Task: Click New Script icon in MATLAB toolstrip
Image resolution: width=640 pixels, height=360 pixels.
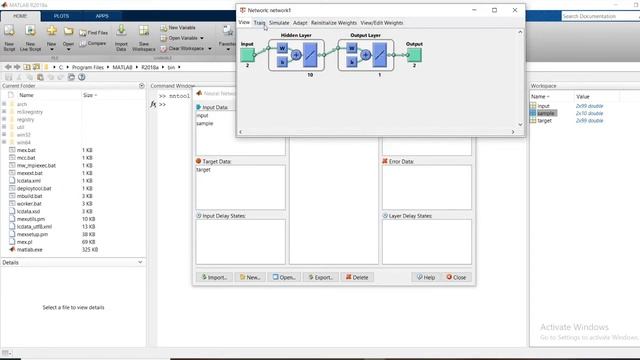Action: 9,30
